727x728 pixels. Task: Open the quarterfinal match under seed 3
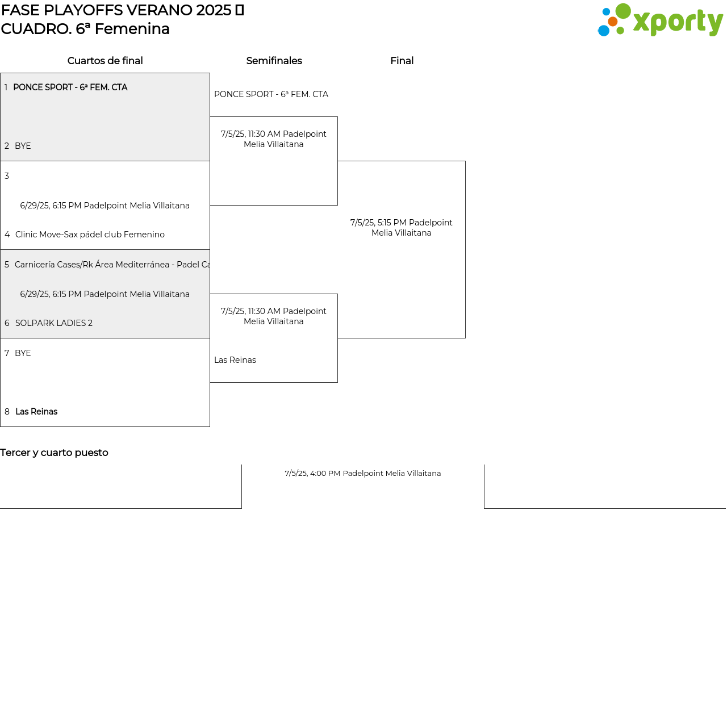click(x=105, y=206)
